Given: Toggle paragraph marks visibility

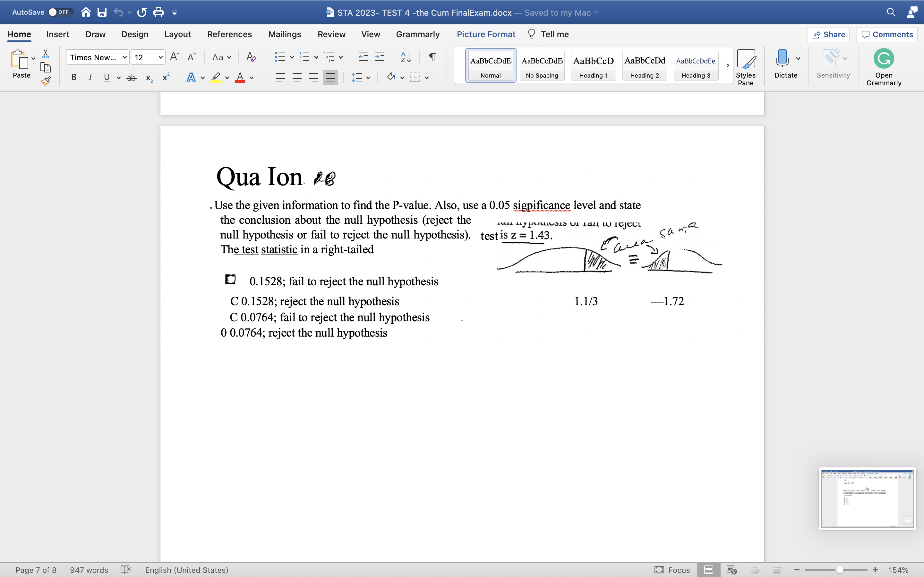Looking at the screenshot, I should [x=432, y=57].
